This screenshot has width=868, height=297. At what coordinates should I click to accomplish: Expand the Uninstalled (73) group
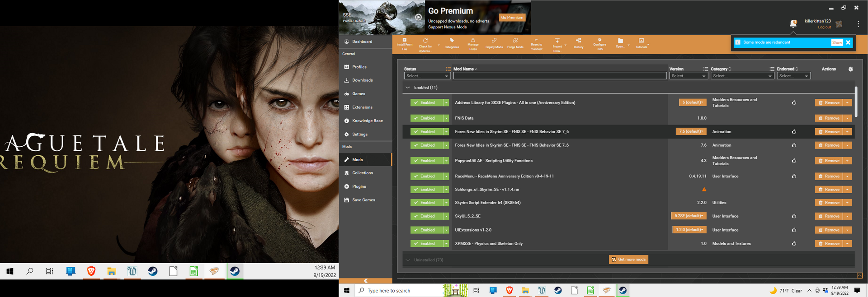(x=408, y=260)
